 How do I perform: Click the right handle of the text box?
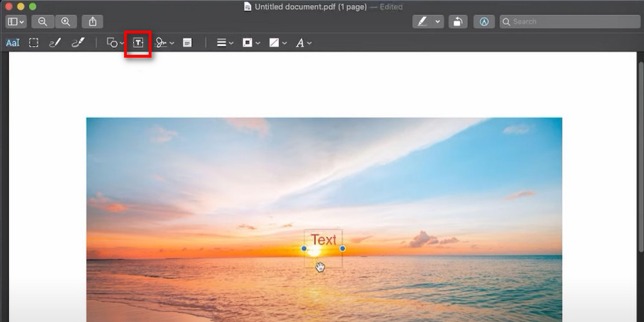pos(343,249)
